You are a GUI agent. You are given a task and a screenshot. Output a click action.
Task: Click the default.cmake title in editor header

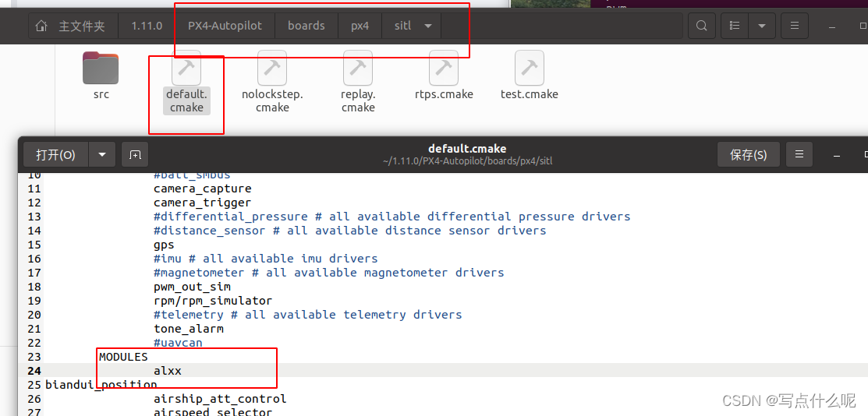pyautogui.click(x=467, y=149)
